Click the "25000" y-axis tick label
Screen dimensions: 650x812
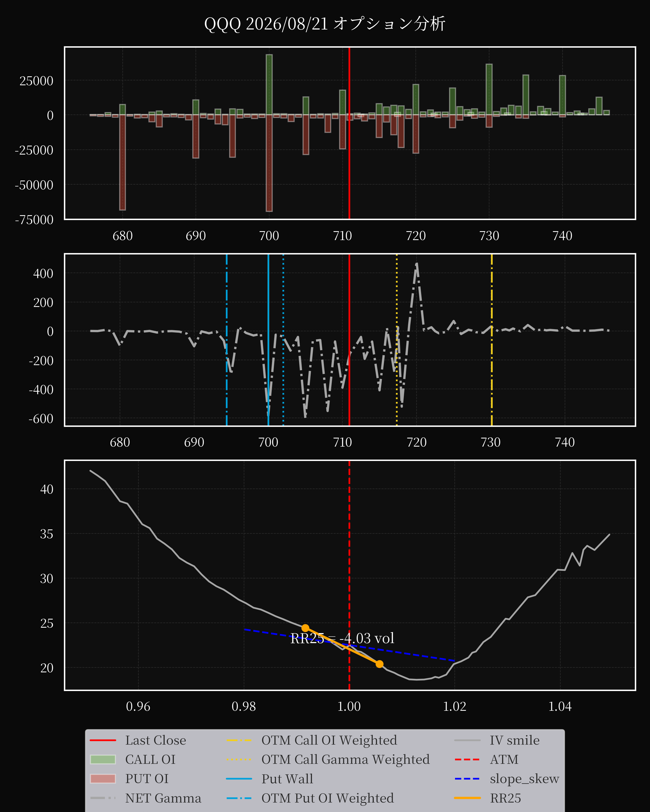37,81
